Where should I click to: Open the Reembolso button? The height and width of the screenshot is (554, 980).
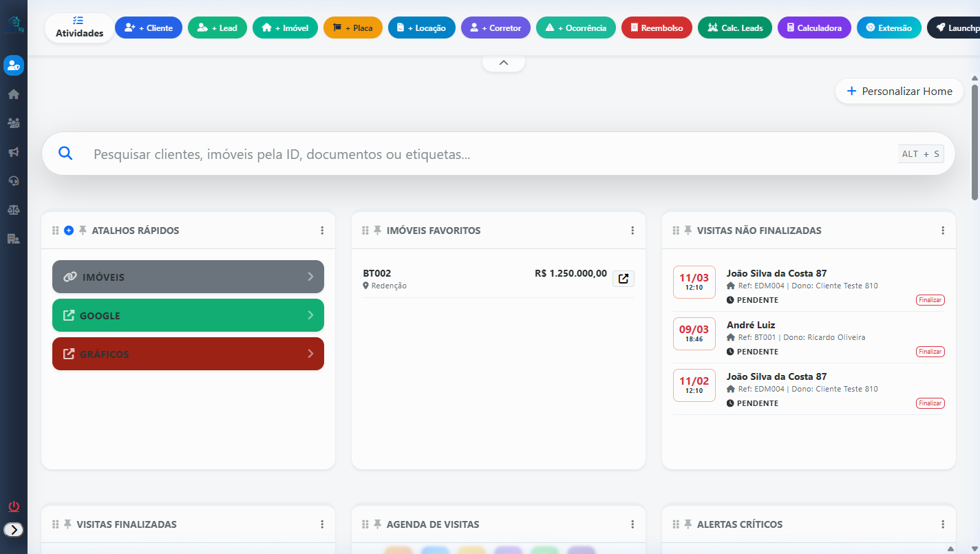657,28
